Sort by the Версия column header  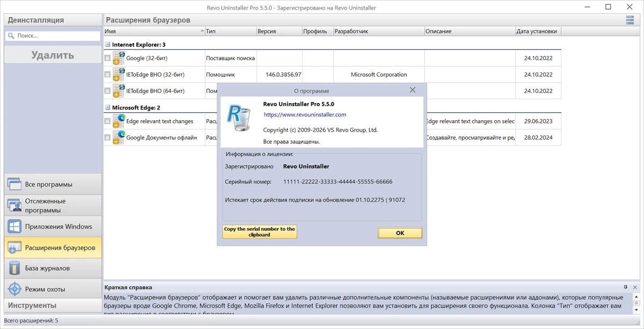click(279, 31)
